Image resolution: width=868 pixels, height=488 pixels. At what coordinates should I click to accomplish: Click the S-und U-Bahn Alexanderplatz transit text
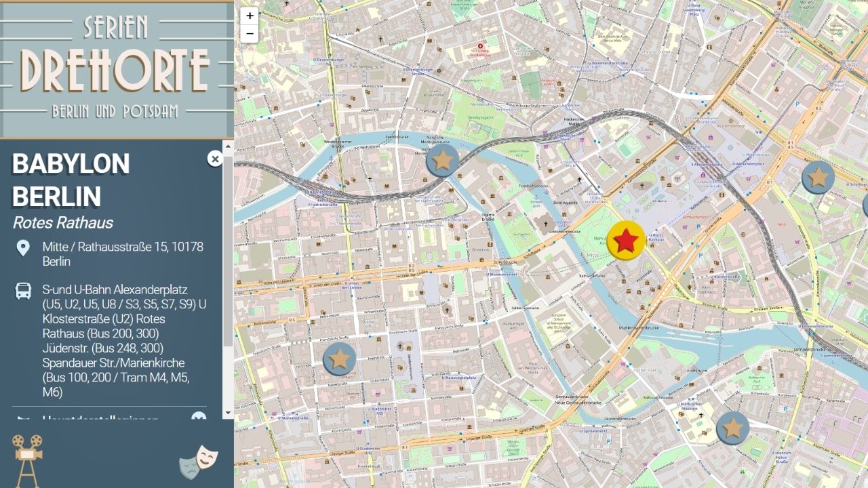click(125, 341)
